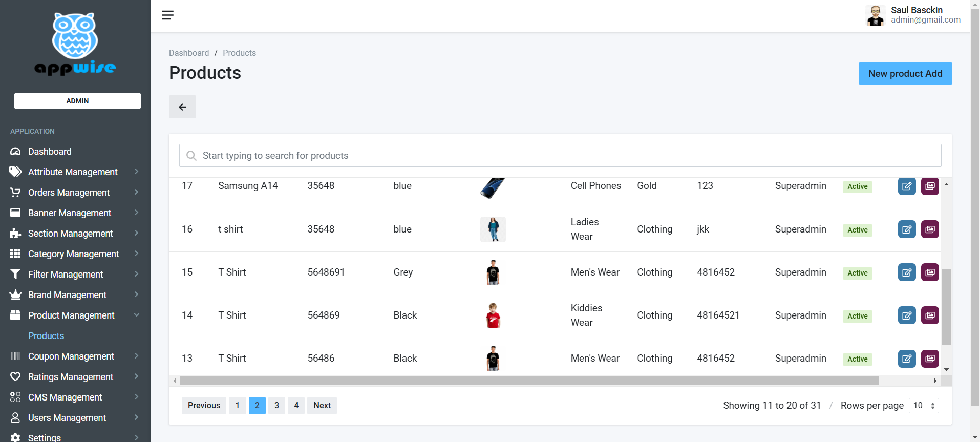The height and width of the screenshot is (442, 980).
Task: Expand Attribute Management chevron
Action: pyautogui.click(x=136, y=172)
